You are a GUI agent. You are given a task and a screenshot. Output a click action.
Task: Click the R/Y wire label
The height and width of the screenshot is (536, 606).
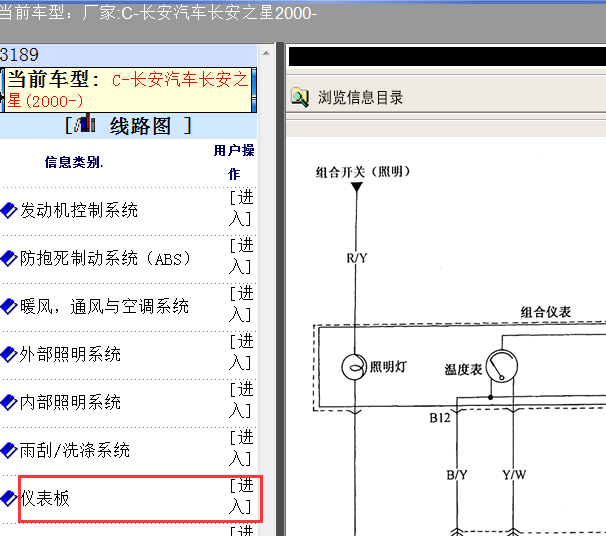(x=356, y=258)
